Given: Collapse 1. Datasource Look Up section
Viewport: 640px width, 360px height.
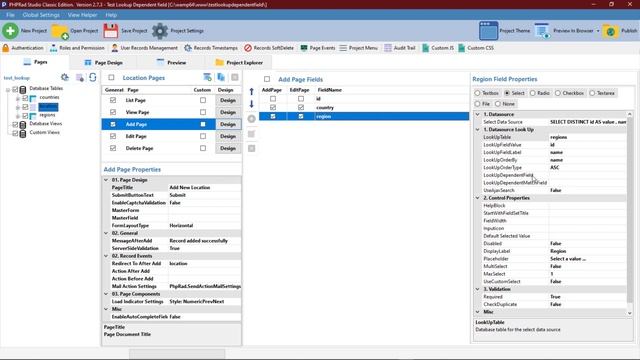Looking at the screenshot, I should [x=478, y=129].
